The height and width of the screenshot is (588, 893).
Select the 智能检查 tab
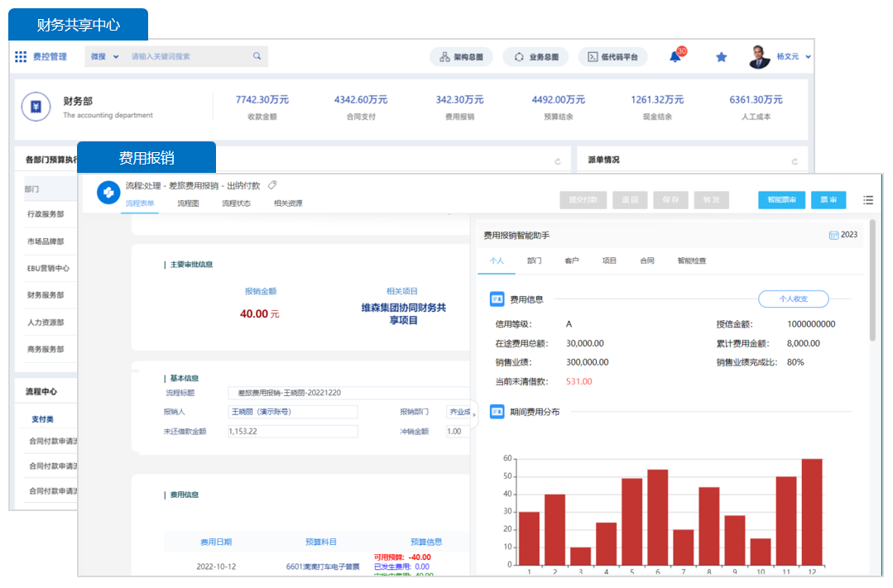(x=691, y=261)
